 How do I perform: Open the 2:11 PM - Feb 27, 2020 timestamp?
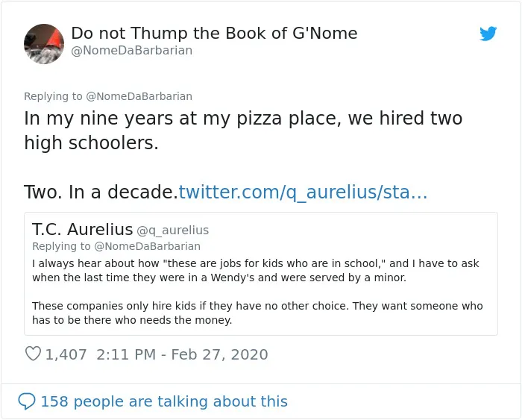[x=182, y=354]
